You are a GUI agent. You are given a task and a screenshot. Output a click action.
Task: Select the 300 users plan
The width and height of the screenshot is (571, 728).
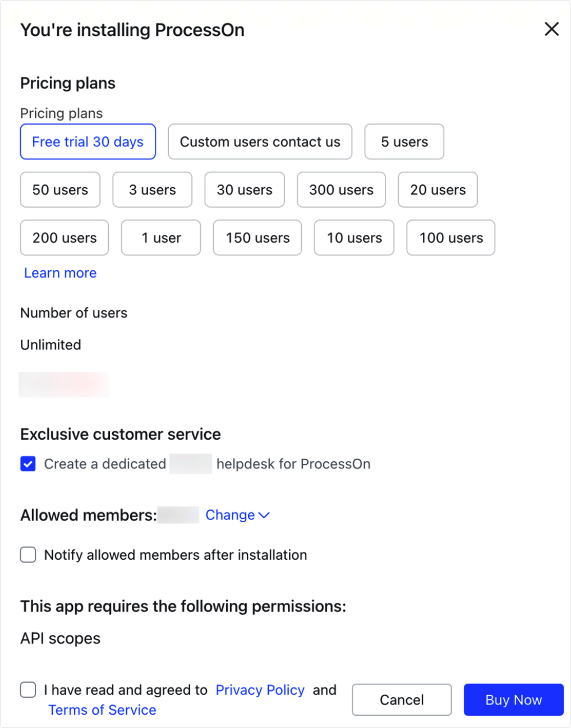[341, 190]
